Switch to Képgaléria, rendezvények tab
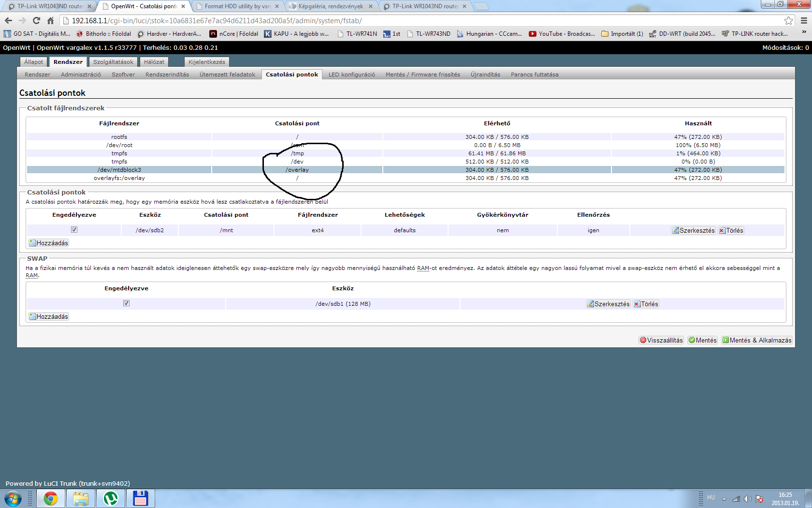Viewport: 812px width, 508px height. click(x=331, y=6)
